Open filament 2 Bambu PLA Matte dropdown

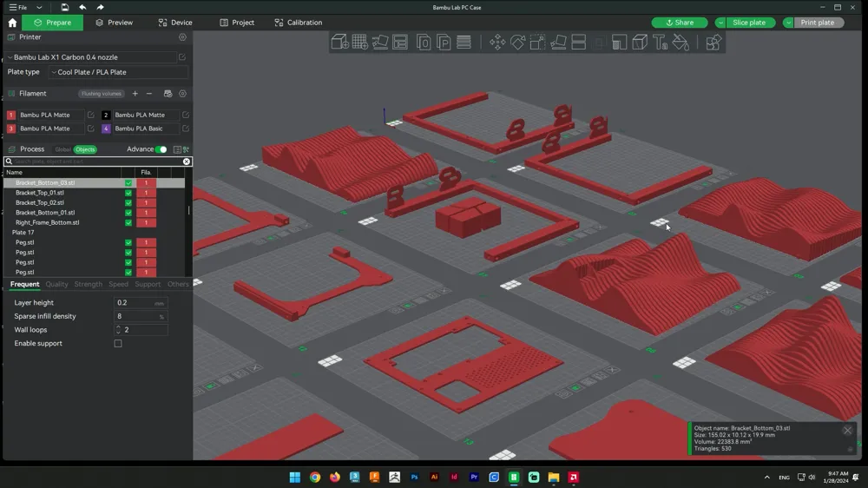(146, 115)
